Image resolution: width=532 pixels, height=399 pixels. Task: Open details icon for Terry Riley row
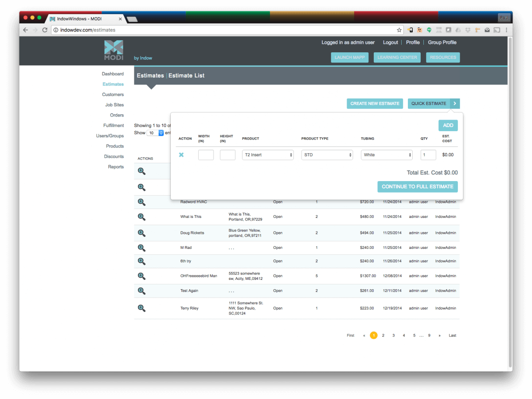pyautogui.click(x=141, y=308)
